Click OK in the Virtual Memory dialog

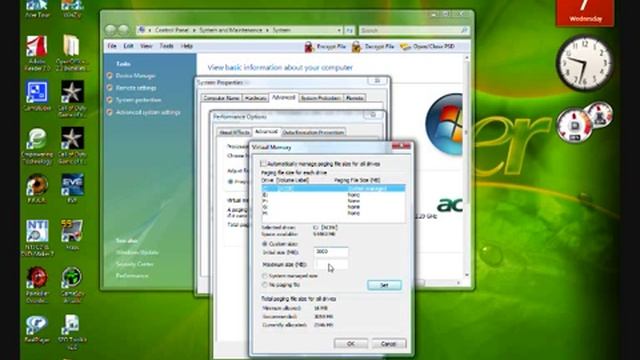point(351,344)
